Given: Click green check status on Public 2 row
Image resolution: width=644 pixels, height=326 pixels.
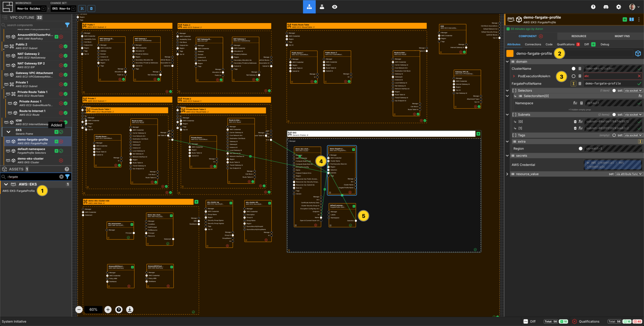Looking at the screenshot, I should (x=66, y=46).
